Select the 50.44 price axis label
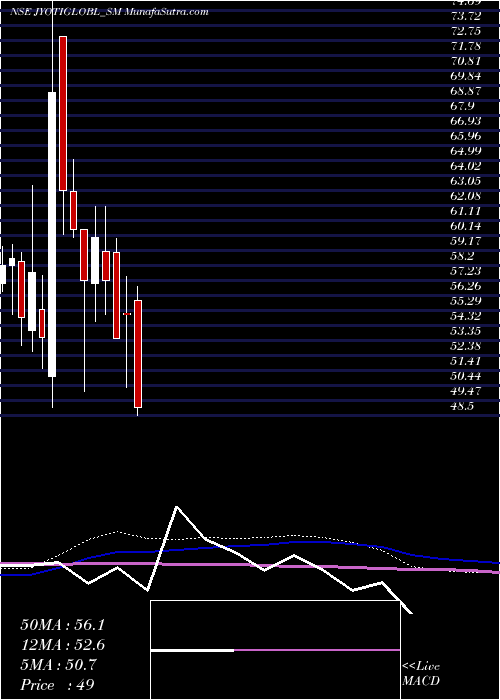 tap(466, 376)
